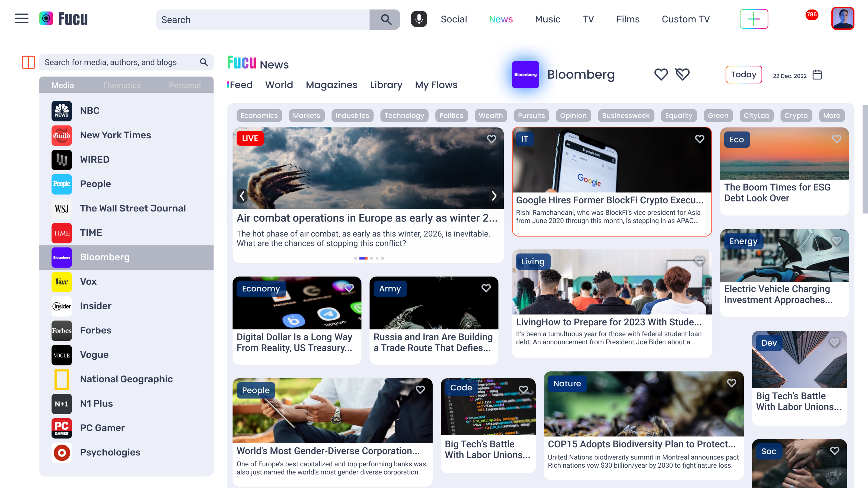Expand the More categories chip
The height and width of the screenshot is (488, 868).
coord(831,116)
